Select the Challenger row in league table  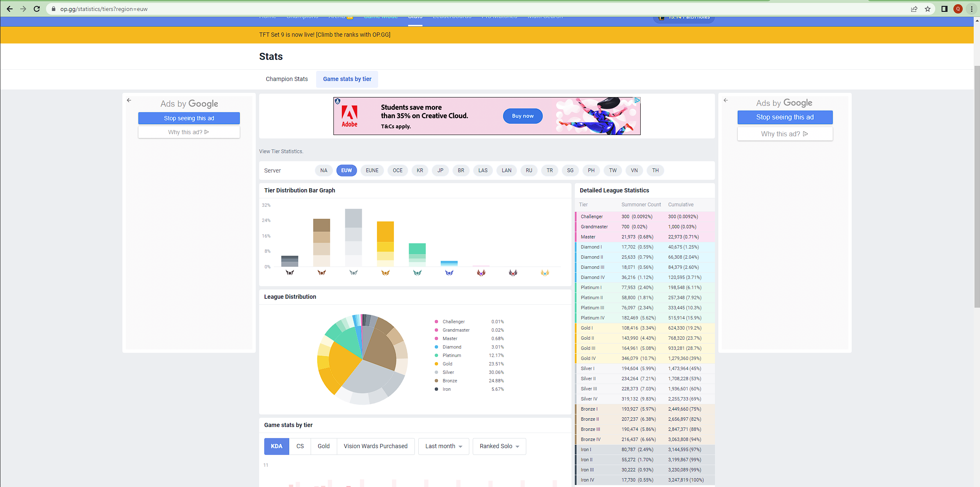click(x=645, y=217)
